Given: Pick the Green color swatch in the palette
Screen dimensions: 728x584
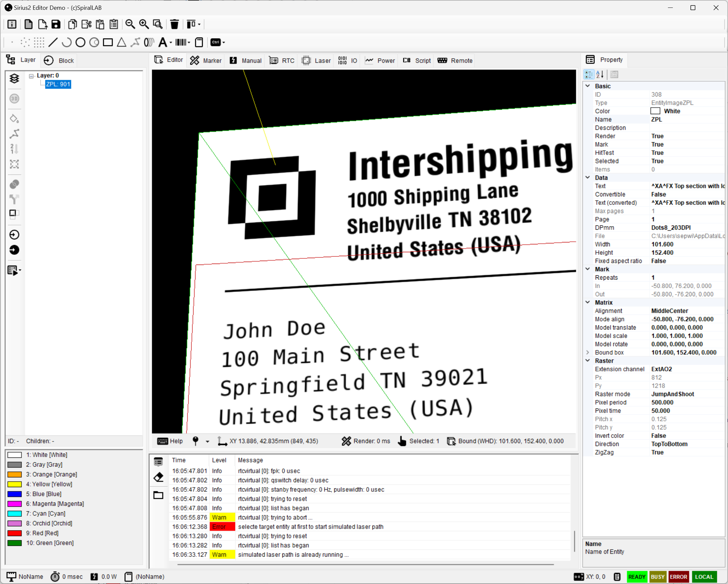Looking at the screenshot, I should point(14,543).
